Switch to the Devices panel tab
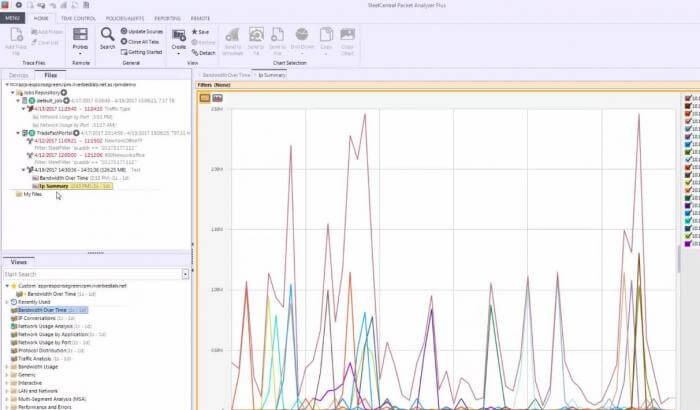 click(19, 75)
